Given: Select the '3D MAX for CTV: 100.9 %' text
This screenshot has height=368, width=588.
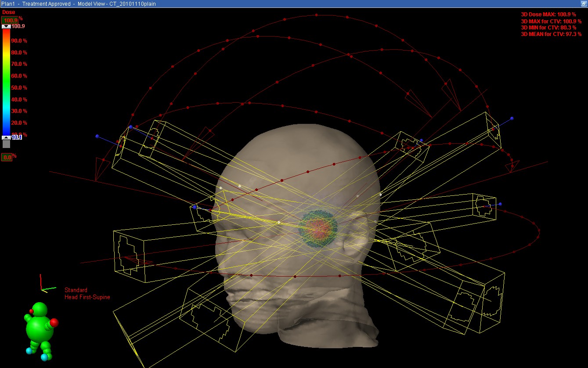Looking at the screenshot, I should click(x=551, y=21).
